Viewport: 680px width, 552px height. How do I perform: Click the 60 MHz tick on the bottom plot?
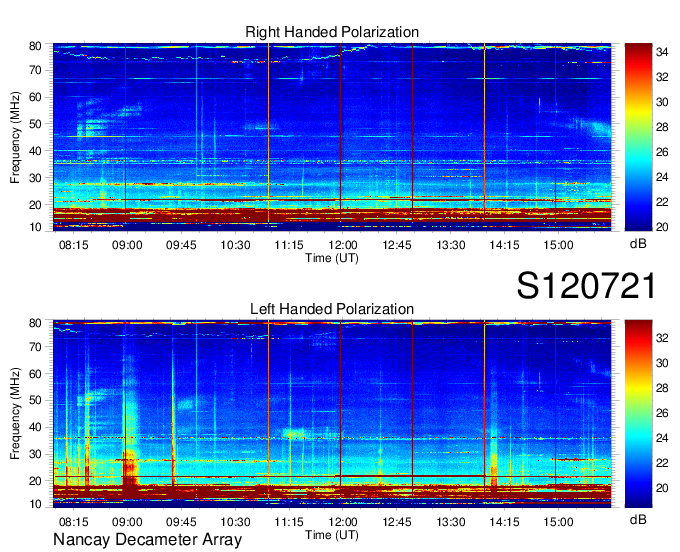coord(35,374)
